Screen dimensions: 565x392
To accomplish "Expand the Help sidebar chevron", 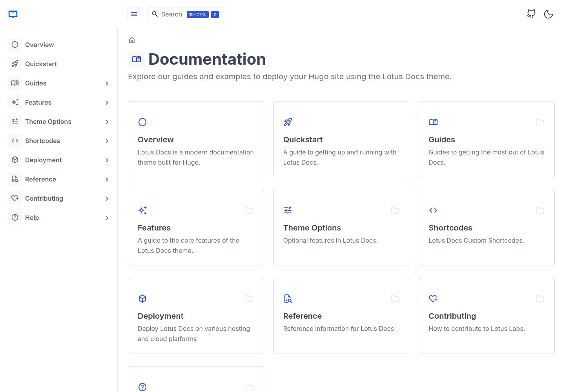I will tap(107, 218).
